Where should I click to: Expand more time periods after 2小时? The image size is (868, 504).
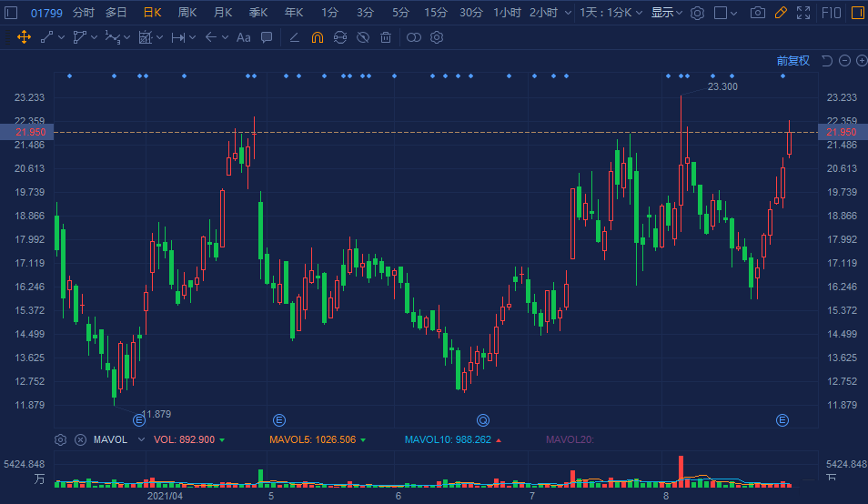click(568, 13)
